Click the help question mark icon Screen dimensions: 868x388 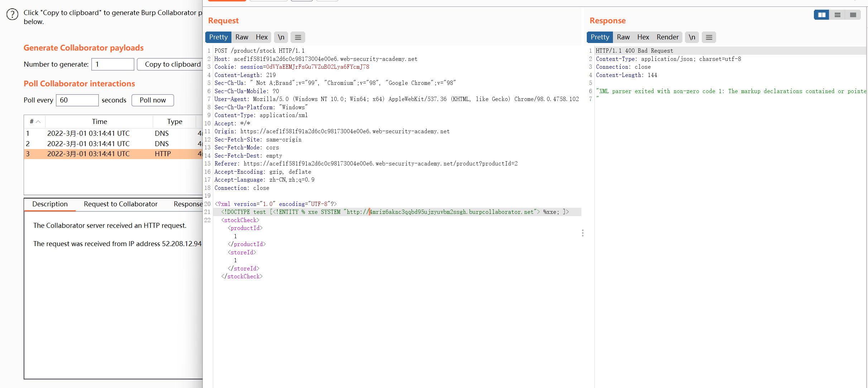[x=12, y=14]
